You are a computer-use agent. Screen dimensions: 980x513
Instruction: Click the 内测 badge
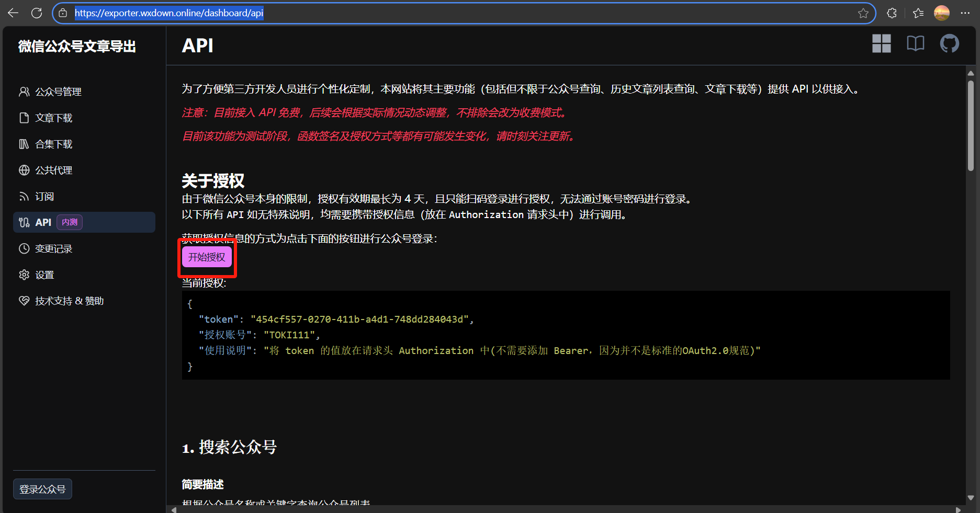(70, 222)
